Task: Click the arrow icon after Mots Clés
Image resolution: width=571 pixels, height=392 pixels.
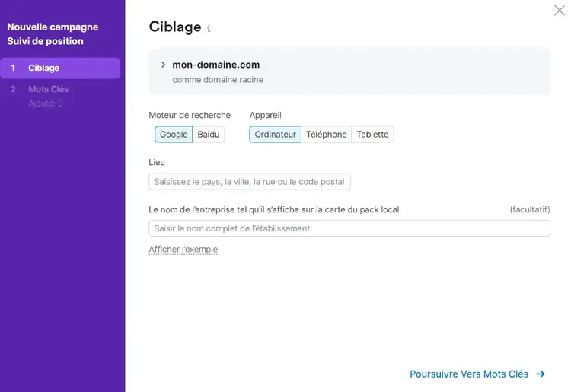Action: (541, 374)
